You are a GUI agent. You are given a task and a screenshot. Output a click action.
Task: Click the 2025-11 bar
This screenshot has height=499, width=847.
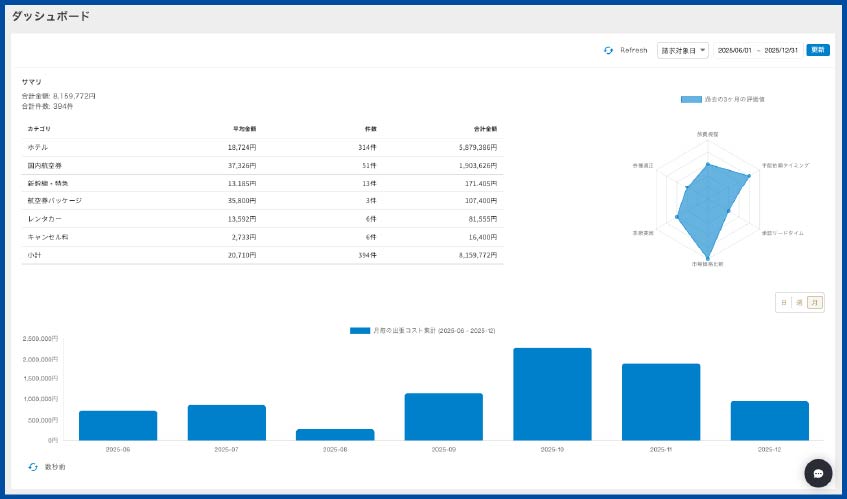[661, 402]
